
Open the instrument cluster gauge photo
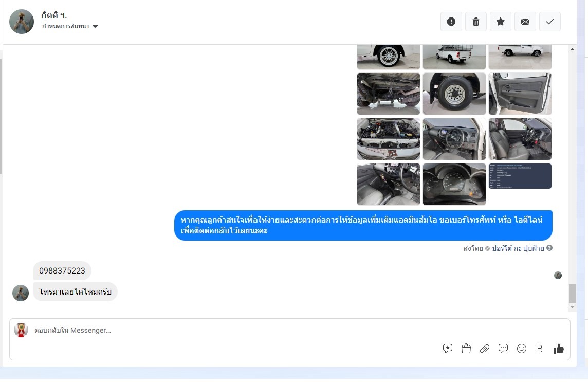454,184
